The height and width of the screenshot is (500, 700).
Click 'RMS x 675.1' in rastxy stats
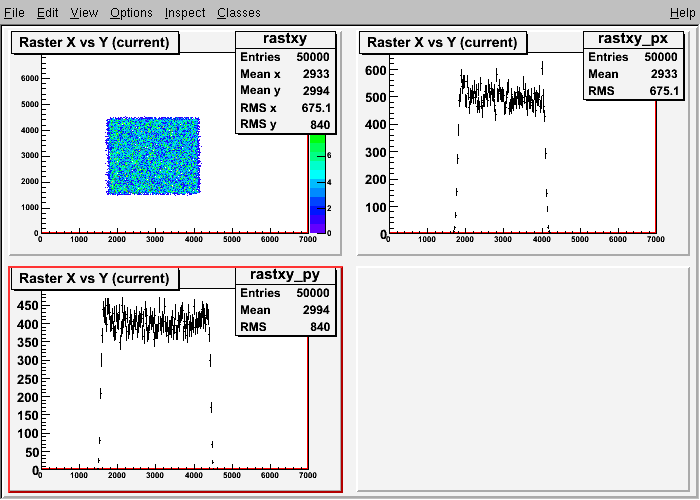(285, 108)
